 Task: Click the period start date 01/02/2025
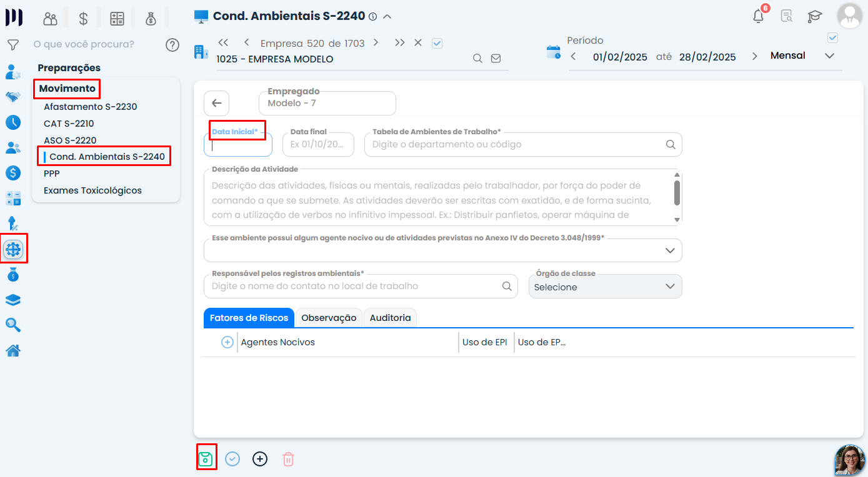(x=620, y=57)
